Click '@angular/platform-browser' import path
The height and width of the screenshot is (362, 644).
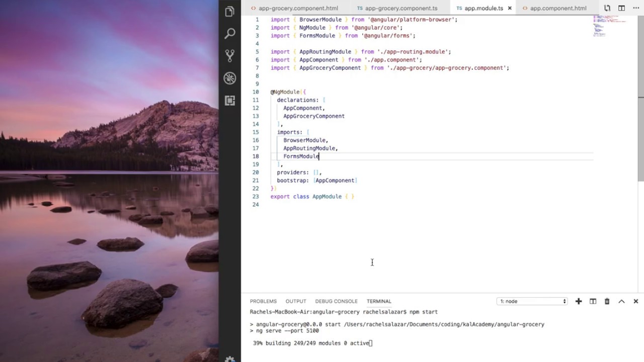(x=412, y=20)
